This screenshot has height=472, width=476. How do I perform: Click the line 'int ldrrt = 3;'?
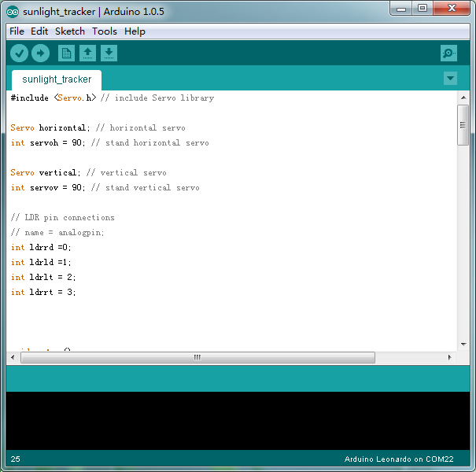[43, 292]
